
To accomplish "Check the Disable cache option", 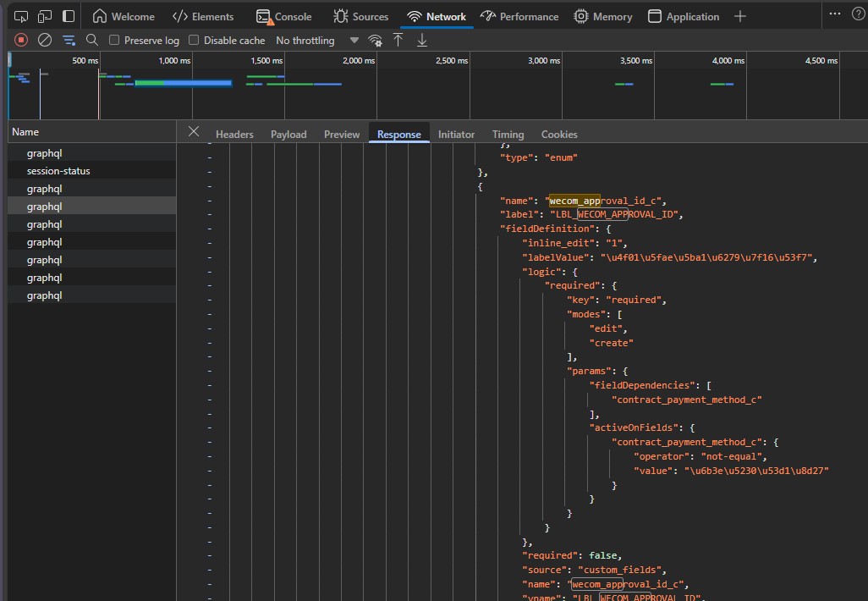I will coord(194,40).
